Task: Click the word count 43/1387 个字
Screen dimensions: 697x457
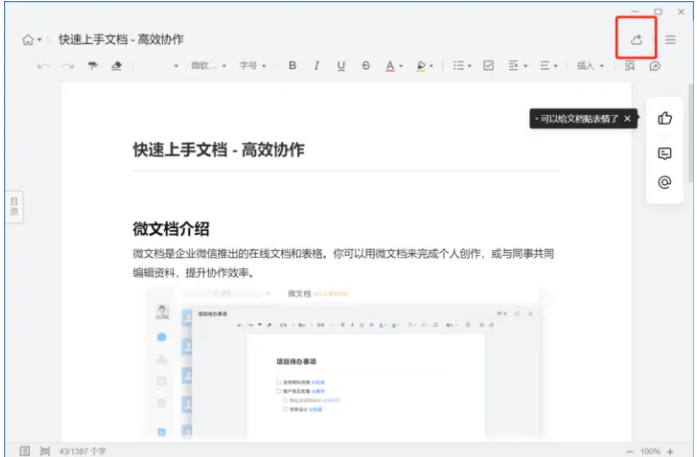Action: pos(83,451)
